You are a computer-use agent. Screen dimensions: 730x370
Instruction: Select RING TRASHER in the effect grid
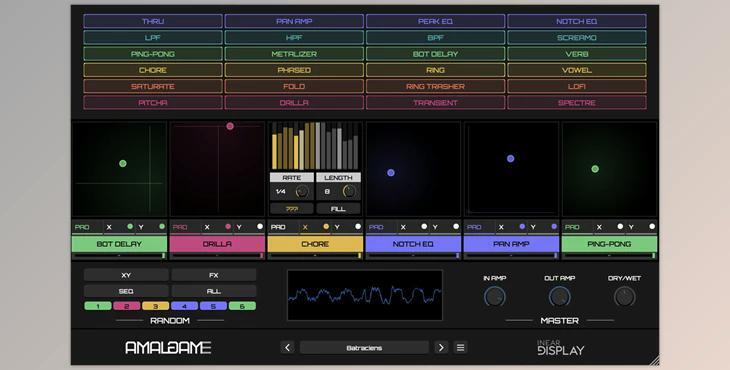[435, 87]
